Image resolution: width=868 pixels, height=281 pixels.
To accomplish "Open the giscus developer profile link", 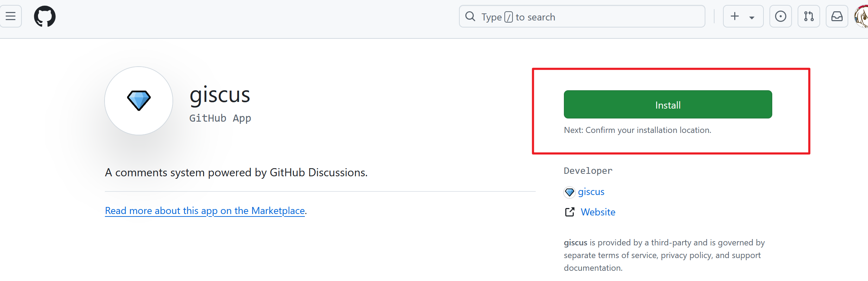I will click(x=591, y=192).
